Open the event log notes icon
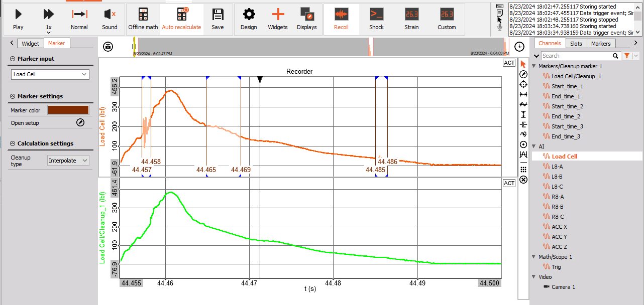Screen dimensions: 644x305 click(x=500, y=13)
